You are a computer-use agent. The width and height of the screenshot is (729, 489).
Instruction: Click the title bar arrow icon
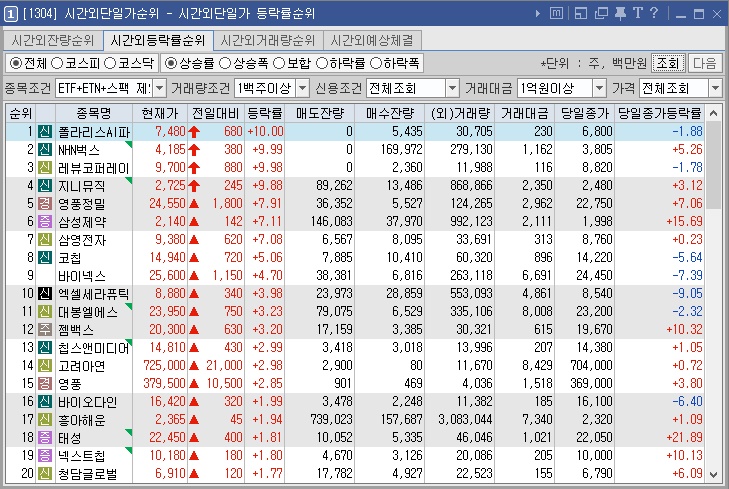coord(538,13)
